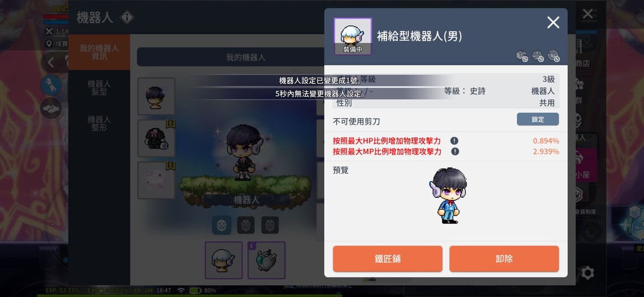
Task: Open the settings gear icon
Action: 587,273
